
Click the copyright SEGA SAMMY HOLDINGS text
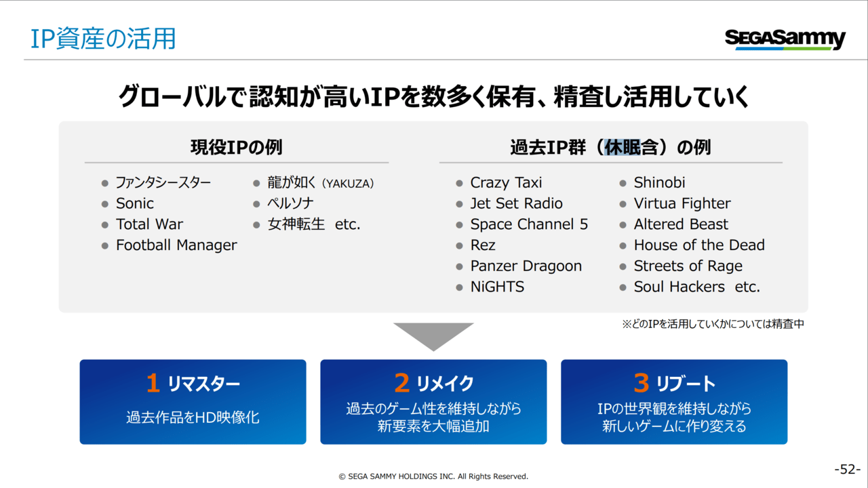433,476
